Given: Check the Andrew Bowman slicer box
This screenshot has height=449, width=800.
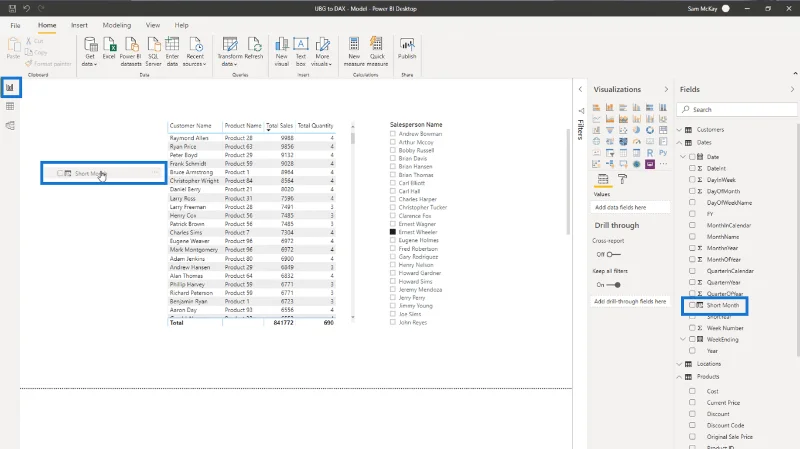Looking at the screenshot, I should 393,134.
